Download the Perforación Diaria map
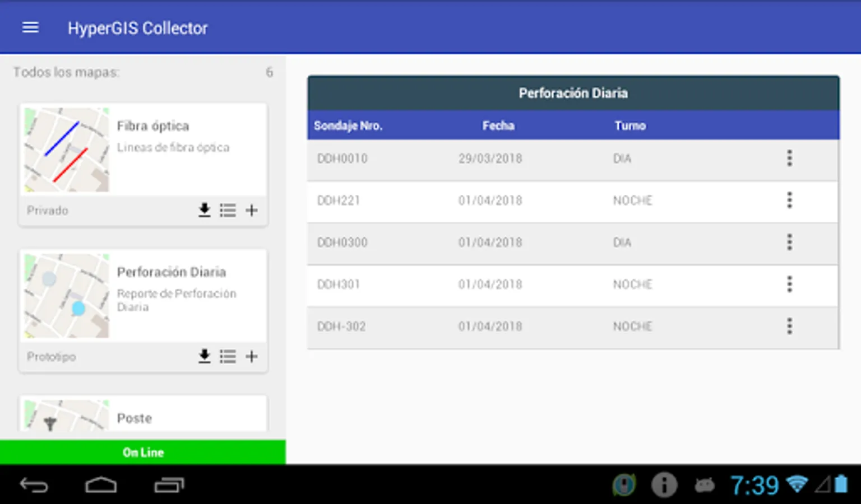 [205, 356]
